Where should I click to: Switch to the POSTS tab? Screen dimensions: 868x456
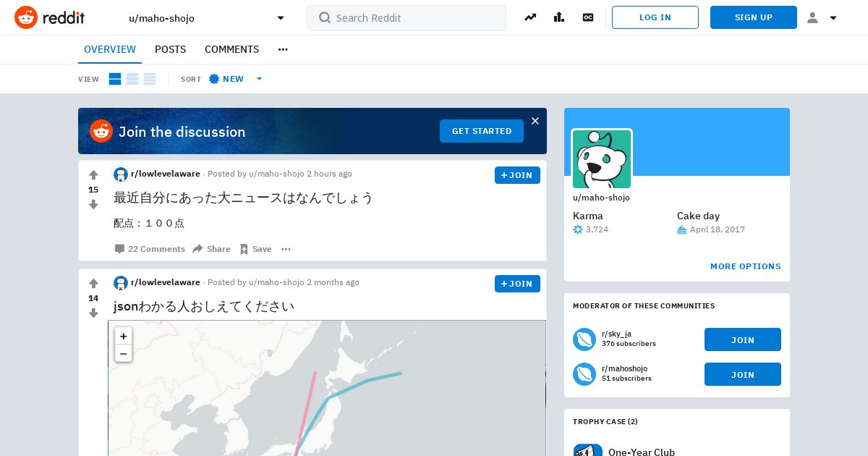171,49
